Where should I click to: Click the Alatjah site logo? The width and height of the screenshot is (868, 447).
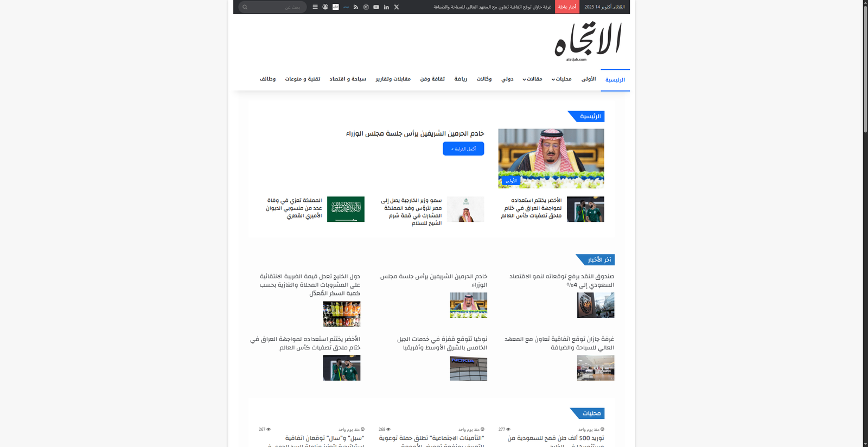click(x=588, y=41)
